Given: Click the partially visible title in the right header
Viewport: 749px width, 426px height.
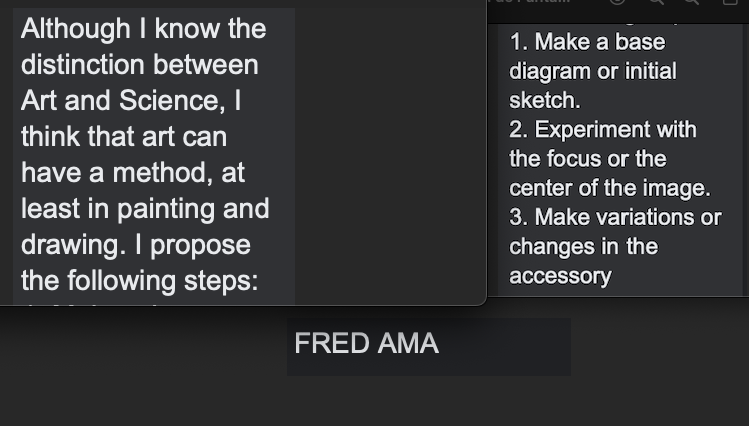Looking at the screenshot, I should (x=530, y=1).
